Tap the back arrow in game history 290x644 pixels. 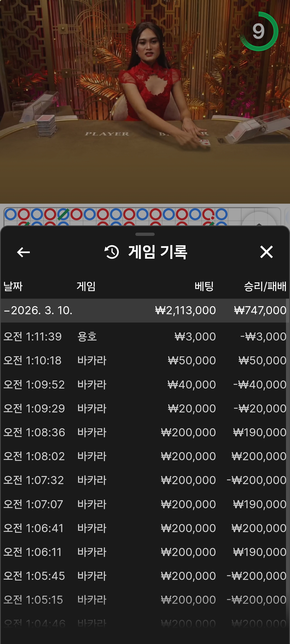pos(23,252)
